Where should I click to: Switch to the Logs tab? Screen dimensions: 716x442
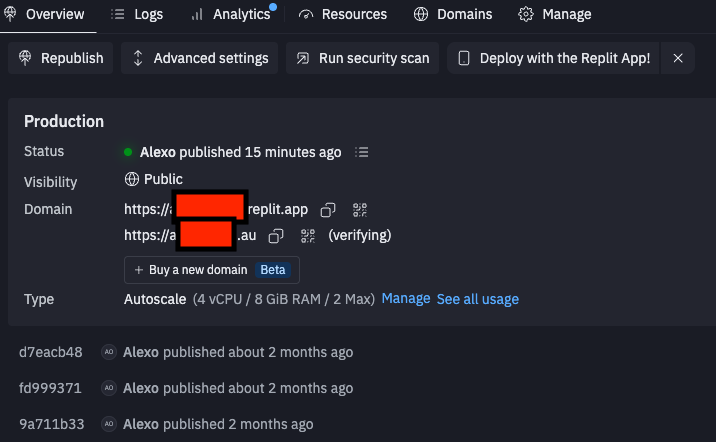(137, 15)
